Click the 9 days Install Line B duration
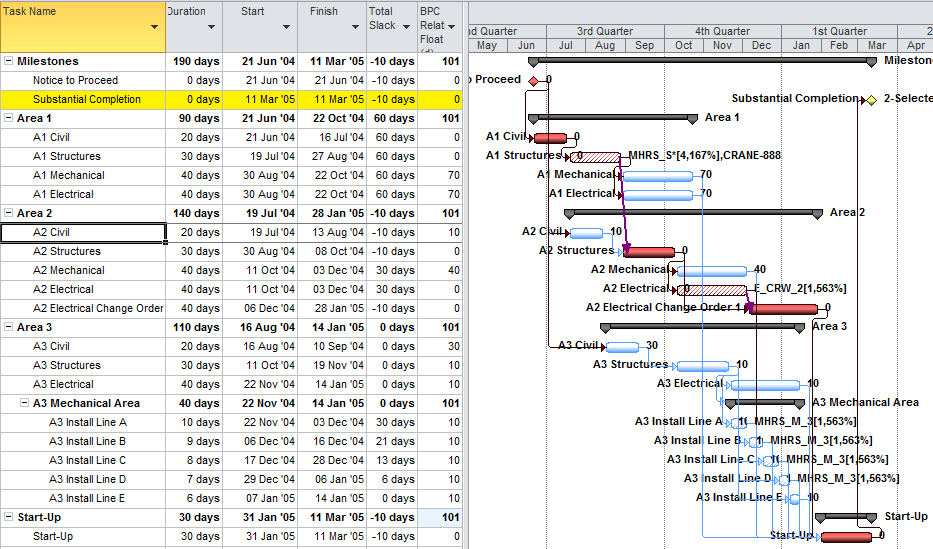 [x=195, y=442]
